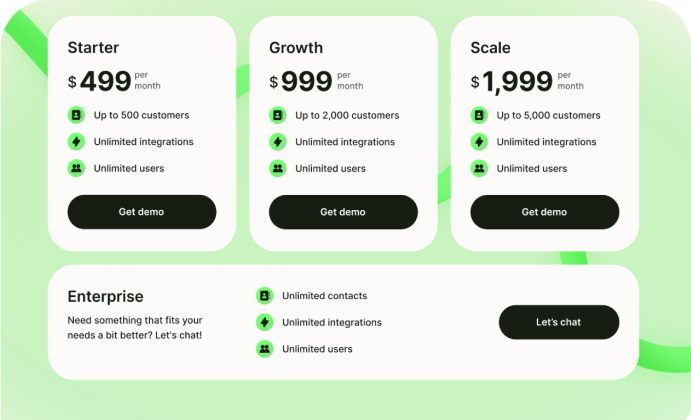Click lightning integrations icon in Growth plan
Viewport: 691px width, 420px height.
pyautogui.click(x=277, y=142)
